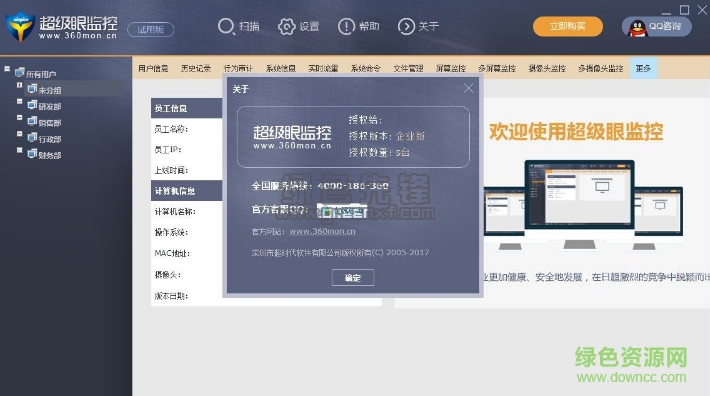Click the 员工IP field label
710x396 pixels.
(x=168, y=149)
